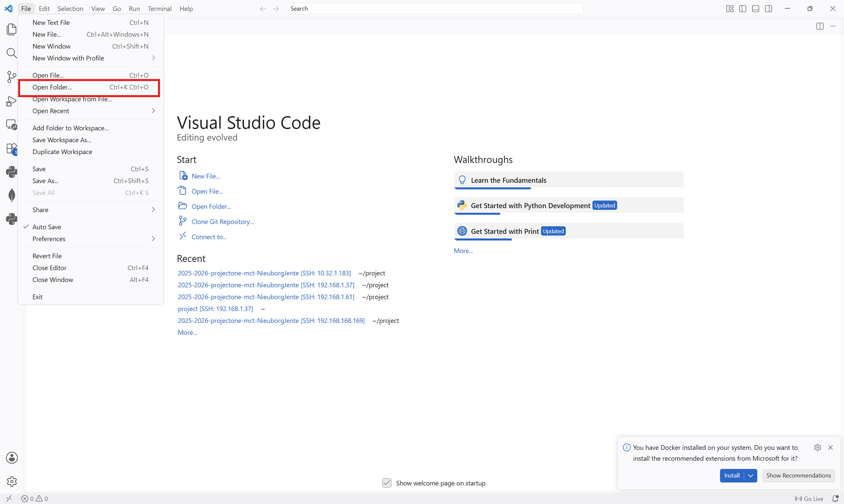Screen dimensions: 844x504
Task: Open the Run and Debug view
Action: [x=12, y=101]
